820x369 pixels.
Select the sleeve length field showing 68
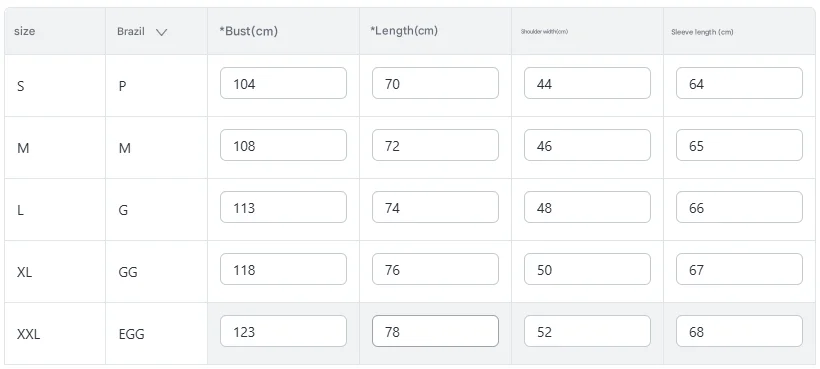click(x=739, y=331)
